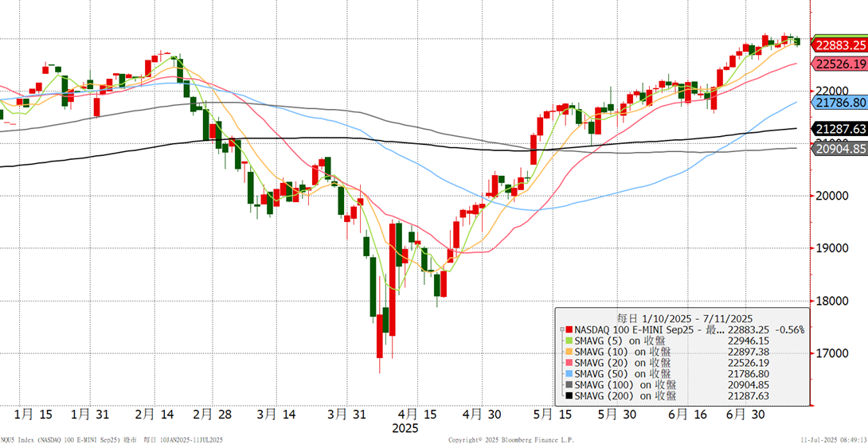Select the NASDAQ 100 E-MINI Sep25 legend label

pyautogui.click(x=648, y=330)
